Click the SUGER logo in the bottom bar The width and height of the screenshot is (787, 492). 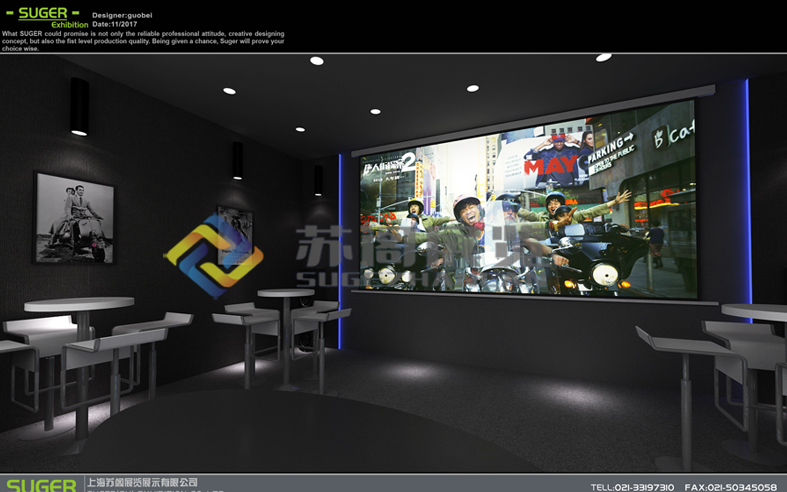40,485
